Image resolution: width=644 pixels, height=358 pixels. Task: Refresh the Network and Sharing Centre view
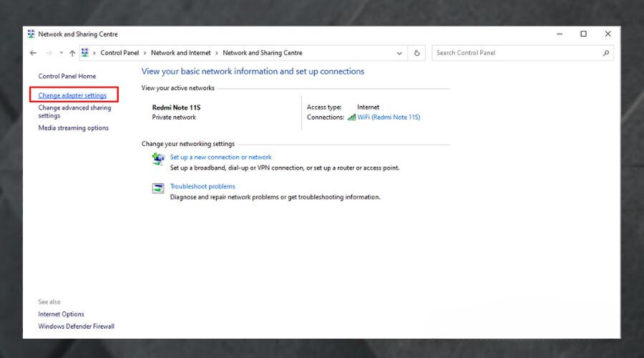coord(417,53)
